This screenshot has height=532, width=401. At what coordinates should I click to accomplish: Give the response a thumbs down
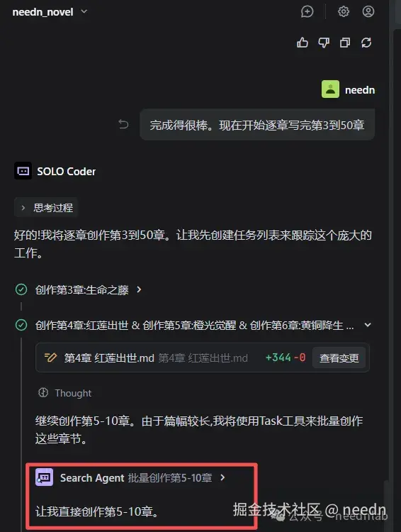tap(324, 43)
